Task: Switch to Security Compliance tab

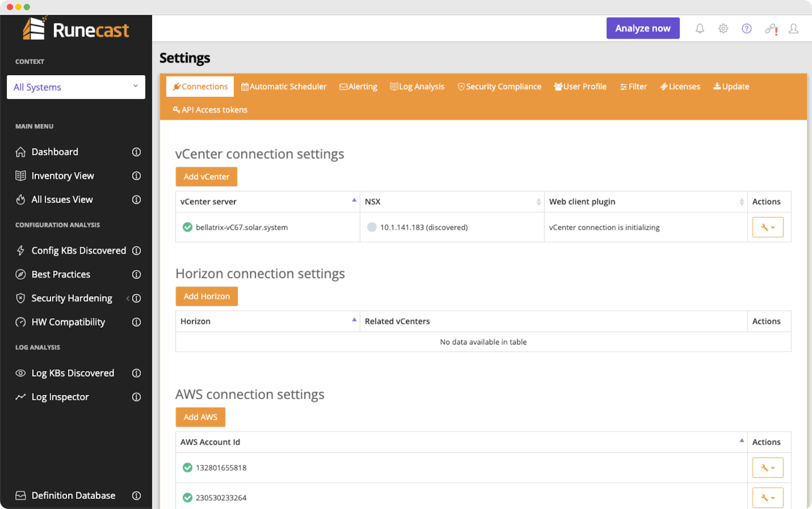Action: click(x=499, y=87)
